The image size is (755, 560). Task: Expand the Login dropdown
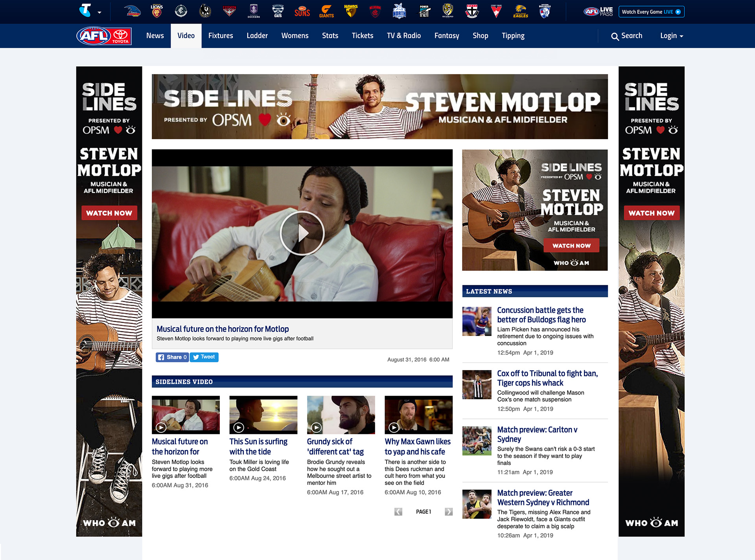coord(672,36)
